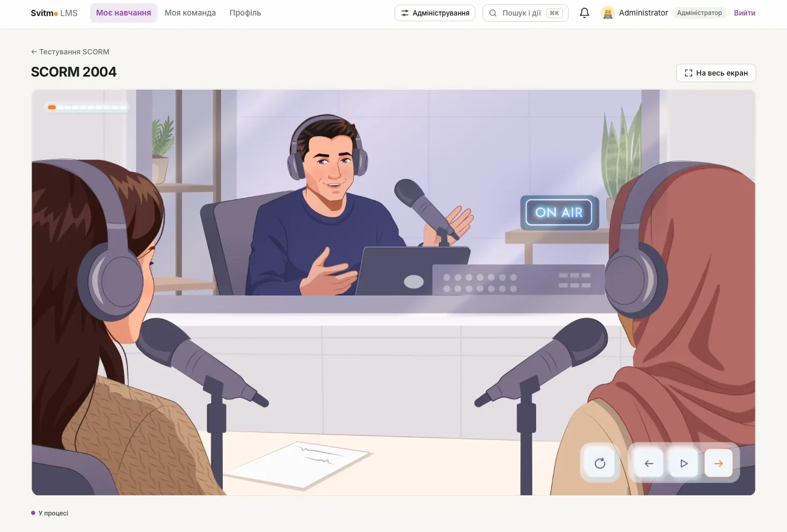Viewport: 787px width, 532px height.
Task: Click the slide progress bar indicator
Action: pyautogui.click(x=88, y=107)
